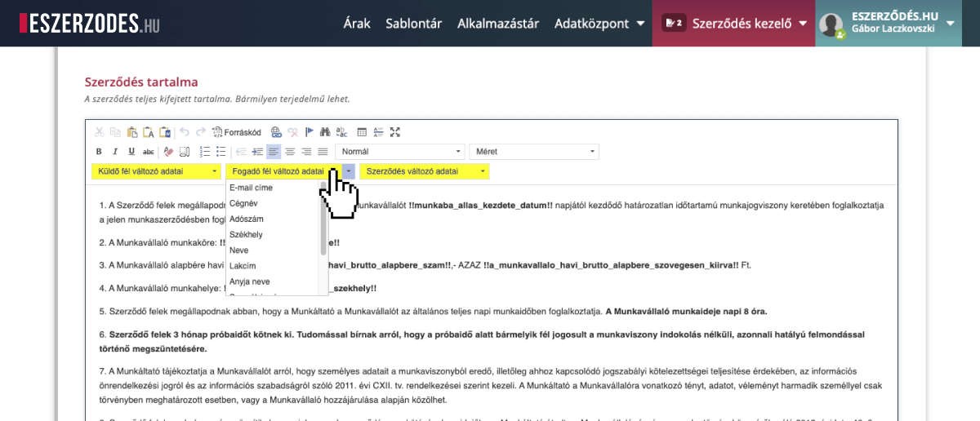Click the Paste from Word icon
Screen dimensions: 980x421
pyautogui.click(x=166, y=131)
